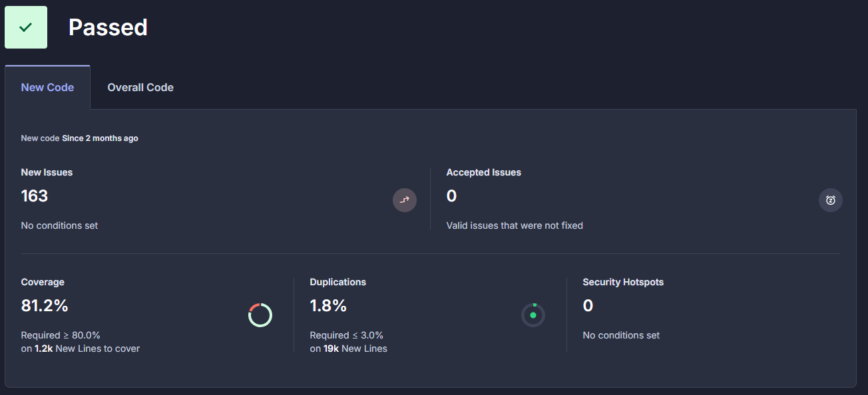
Task: Open the 163 new issues count
Action: [35, 196]
